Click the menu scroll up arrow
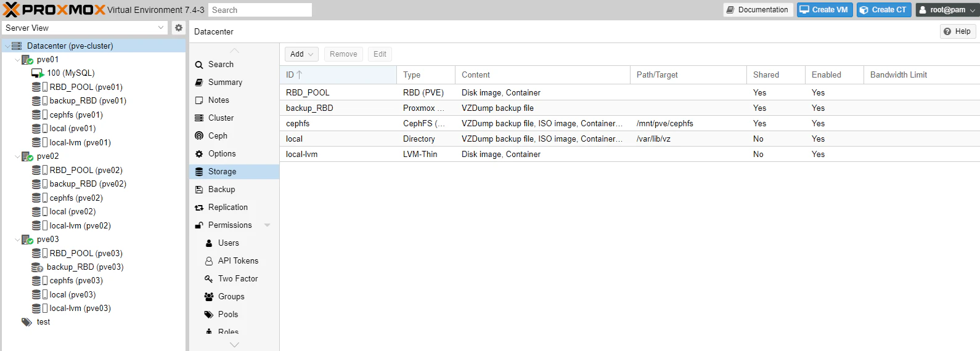 (x=234, y=50)
